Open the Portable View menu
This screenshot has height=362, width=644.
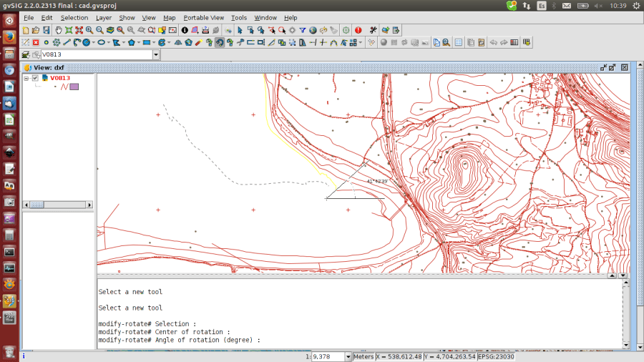pos(203,17)
